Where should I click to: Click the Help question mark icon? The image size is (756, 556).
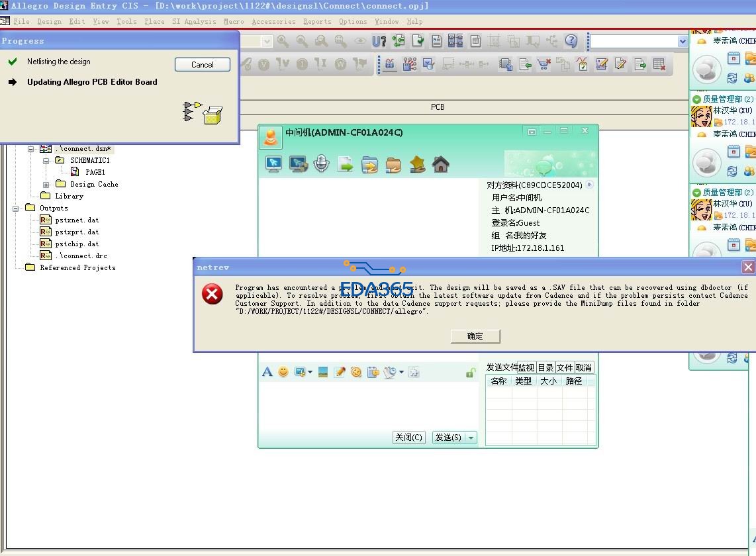571,42
